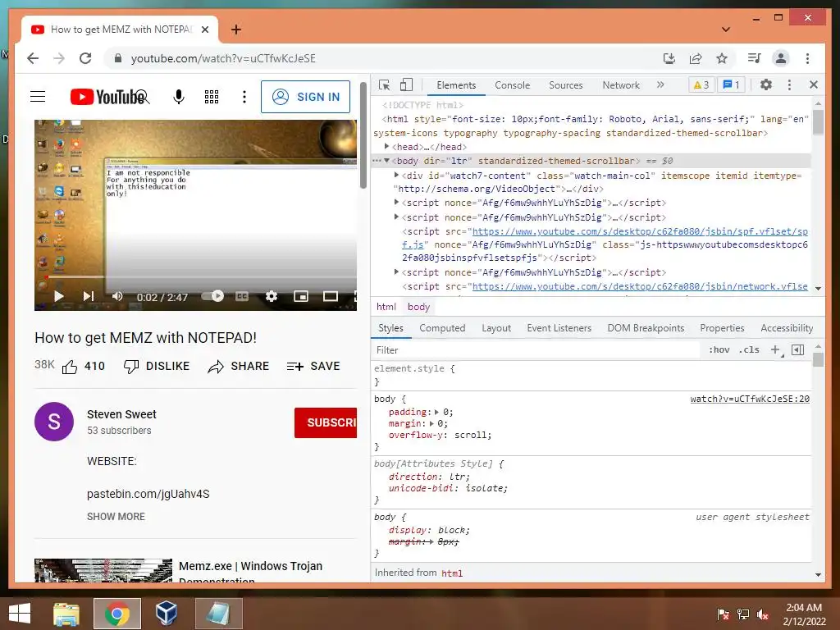Screen dimensions: 840x630
Task: Go to YouTube home via logo
Action: [109, 97]
